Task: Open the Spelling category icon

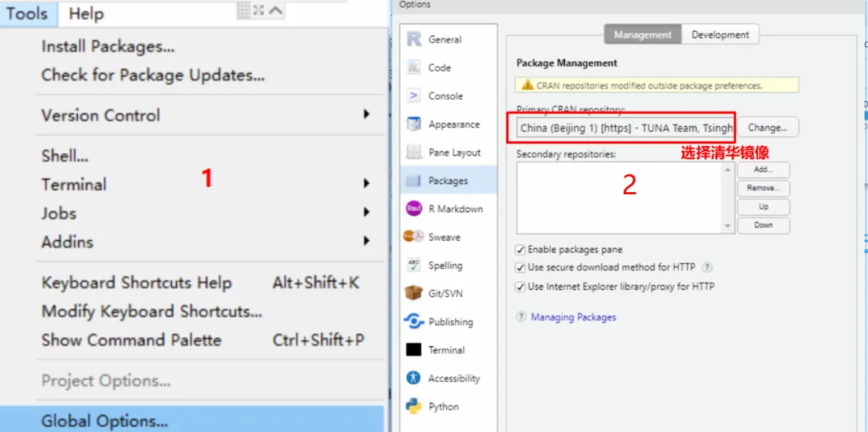Action: click(414, 265)
